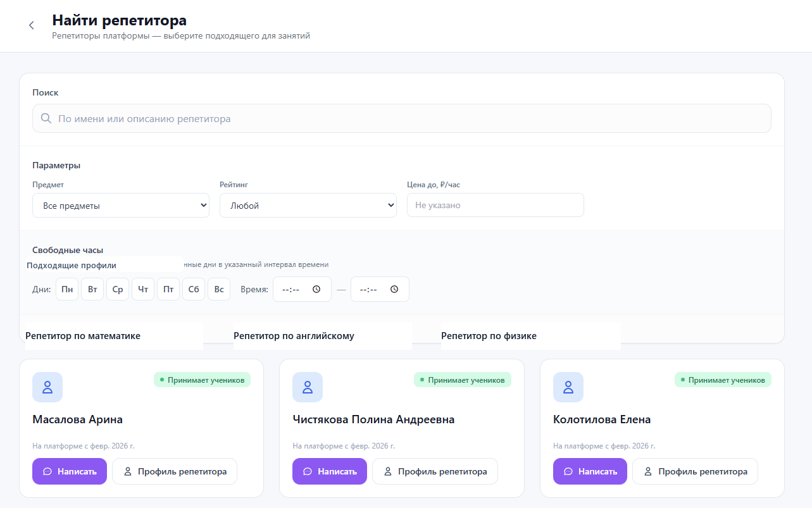Click Принимает учеников badge on Масалова card
The height and width of the screenshot is (508, 812).
click(x=203, y=380)
